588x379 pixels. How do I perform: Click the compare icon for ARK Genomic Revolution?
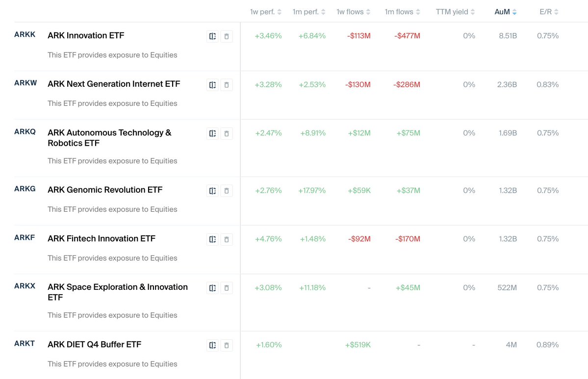point(212,191)
